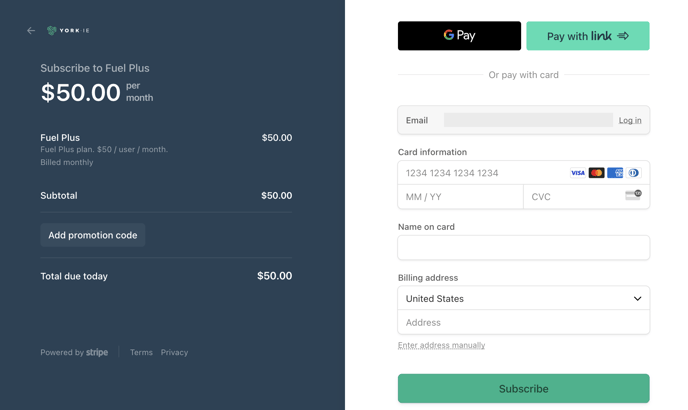Pay using Google Pay button
This screenshot has width=688, height=410.
tap(459, 36)
